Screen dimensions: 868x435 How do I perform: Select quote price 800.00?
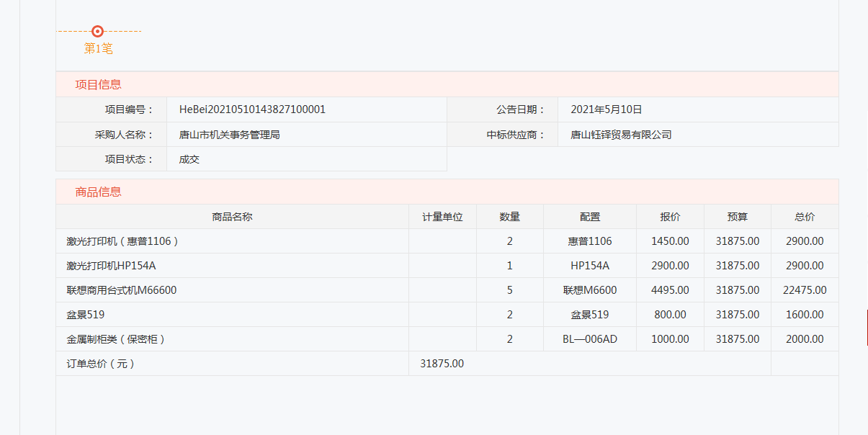[x=670, y=315]
